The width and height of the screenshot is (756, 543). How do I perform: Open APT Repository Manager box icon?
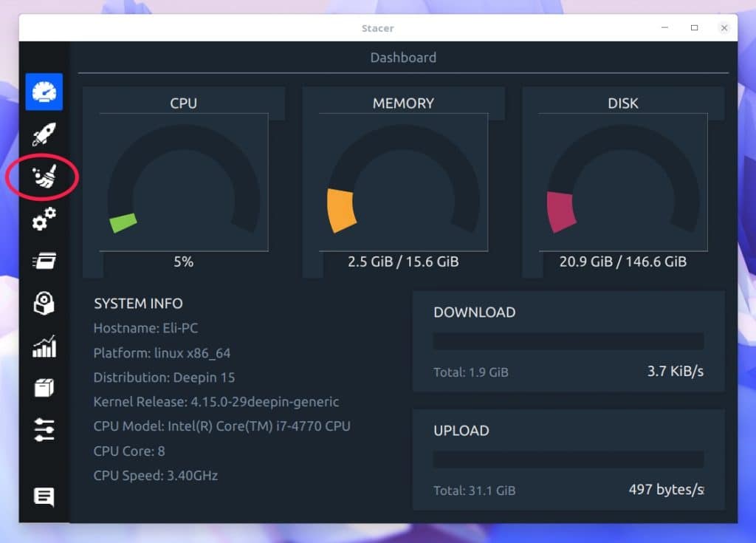pyautogui.click(x=44, y=388)
